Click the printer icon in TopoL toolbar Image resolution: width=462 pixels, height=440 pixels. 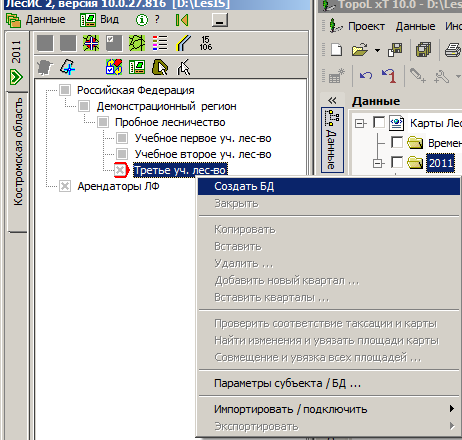[454, 50]
